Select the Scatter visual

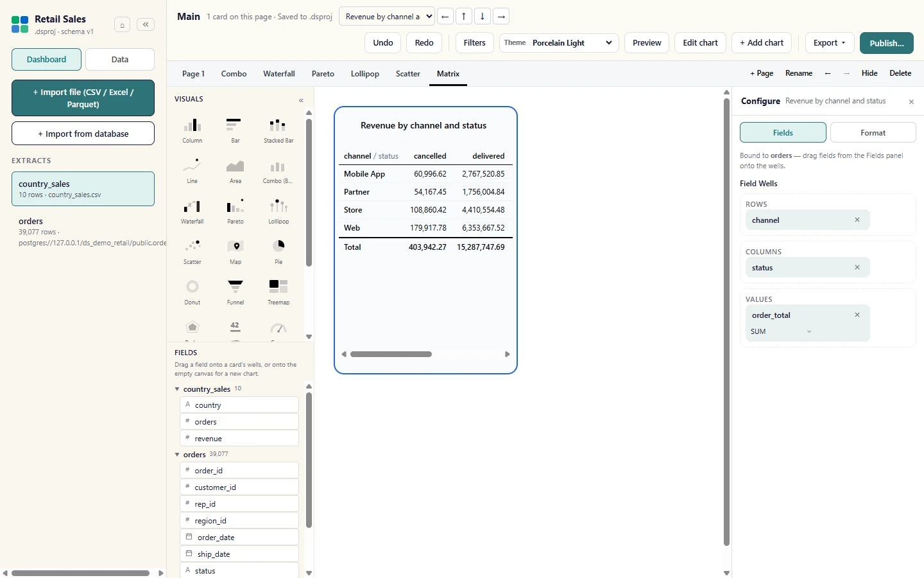click(193, 252)
